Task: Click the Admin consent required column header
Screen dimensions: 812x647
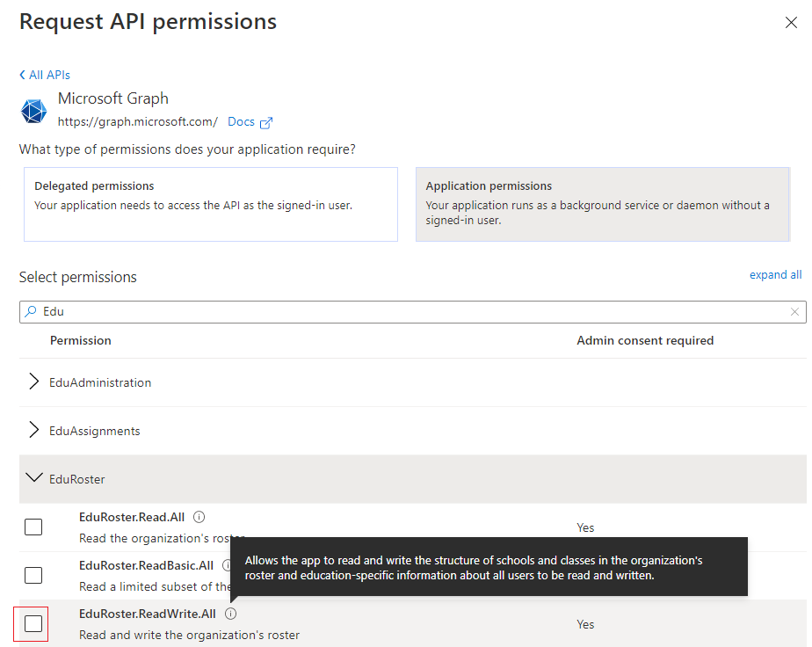Action: point(645,340)
